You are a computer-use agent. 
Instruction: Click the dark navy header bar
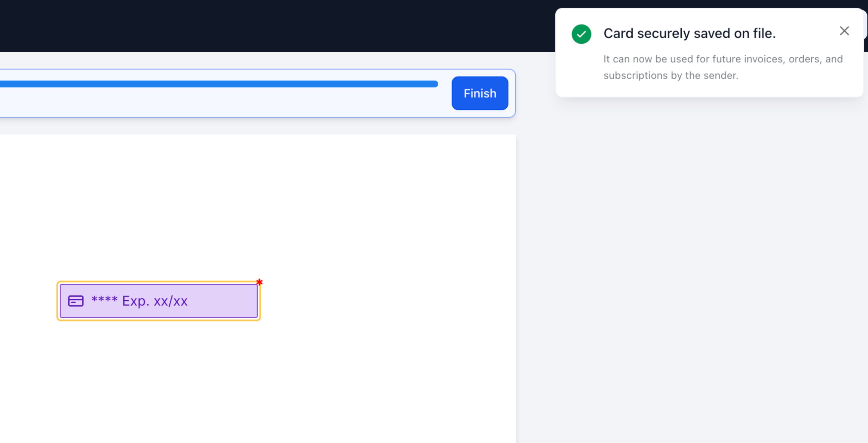pos(270,26)
